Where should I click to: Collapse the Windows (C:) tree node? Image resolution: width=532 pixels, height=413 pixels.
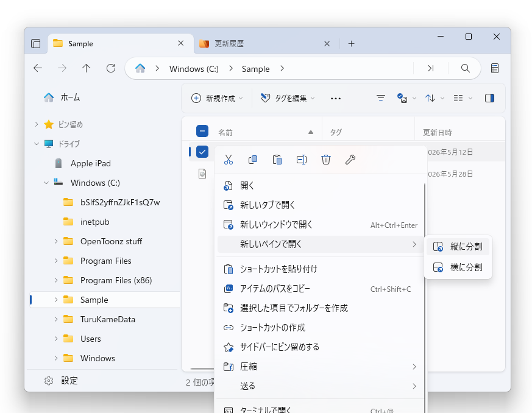pyautogui.click(x=46, y=183)
